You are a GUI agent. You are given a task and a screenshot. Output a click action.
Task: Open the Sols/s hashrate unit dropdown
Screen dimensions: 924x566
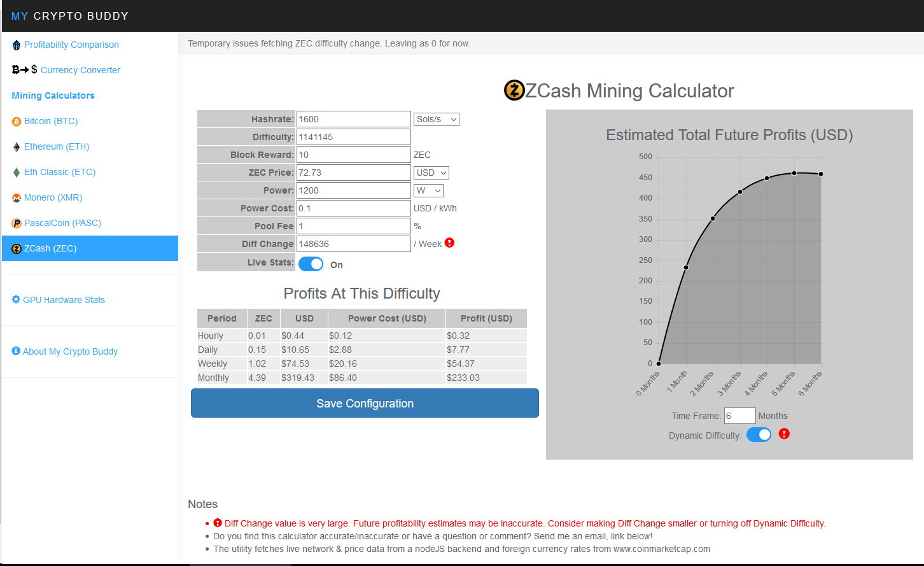(437, 119)
